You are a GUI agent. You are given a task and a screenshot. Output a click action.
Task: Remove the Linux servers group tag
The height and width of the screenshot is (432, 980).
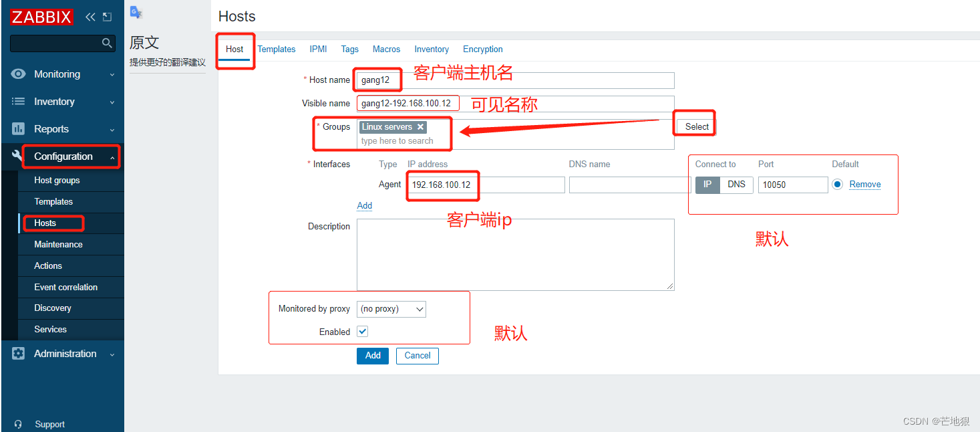pyautogui.click(x=420, y=127)
